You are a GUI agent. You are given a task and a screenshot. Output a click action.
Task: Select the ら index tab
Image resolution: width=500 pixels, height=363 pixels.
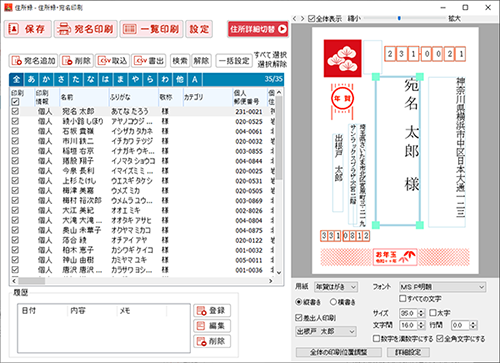150,79
